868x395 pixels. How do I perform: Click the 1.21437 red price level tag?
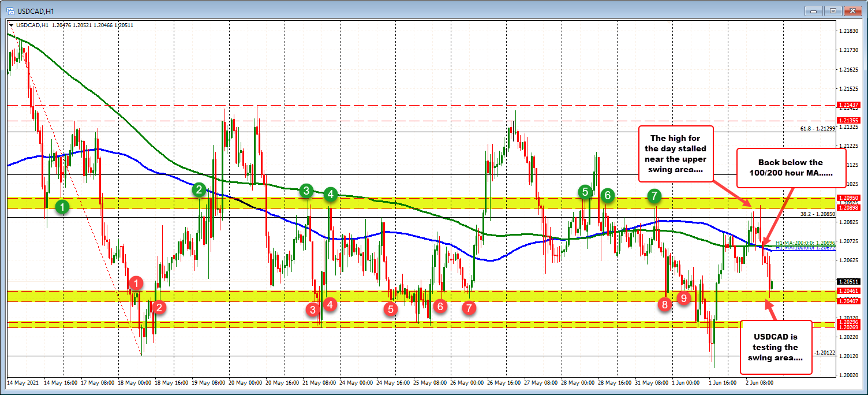[849, 105]
